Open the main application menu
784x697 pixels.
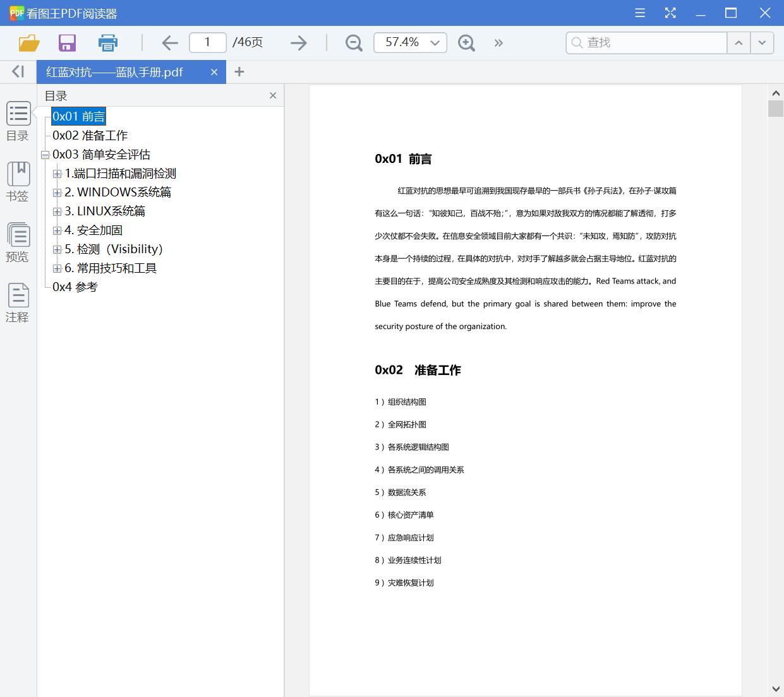639,13
